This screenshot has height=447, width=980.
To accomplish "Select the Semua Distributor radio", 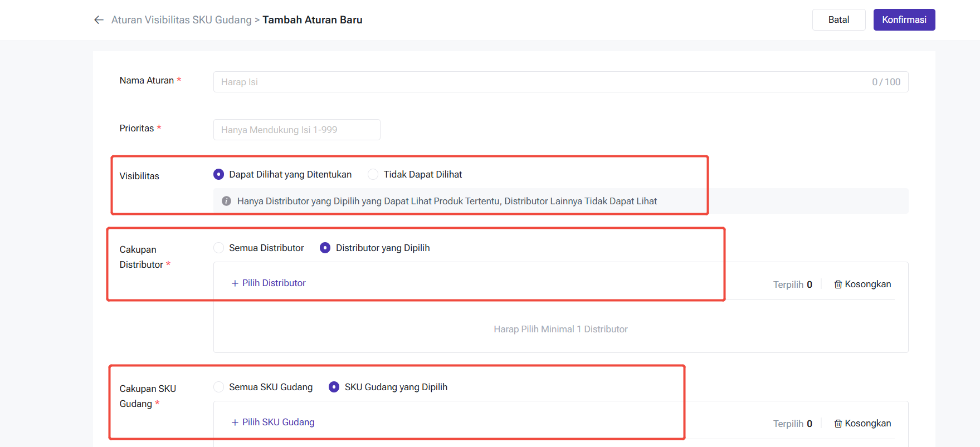I will point(219,248).
